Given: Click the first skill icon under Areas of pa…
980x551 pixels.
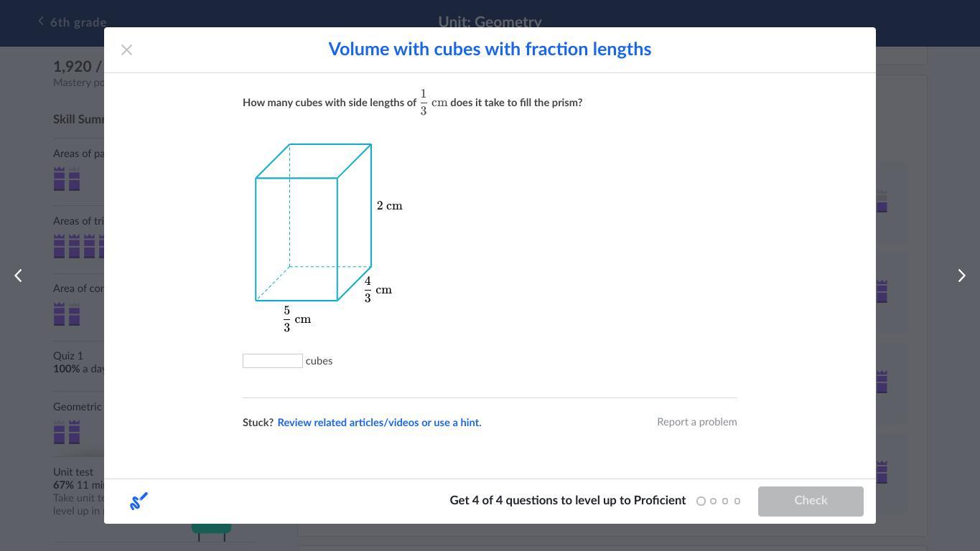Looking at the screenshot, I should tap(60, 179).
